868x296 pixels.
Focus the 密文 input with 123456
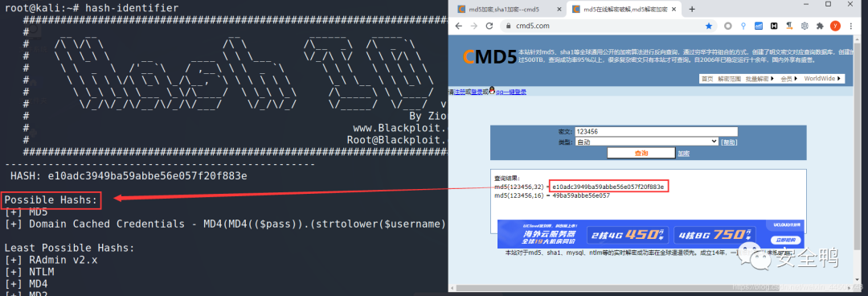click(x=656, y=132)
